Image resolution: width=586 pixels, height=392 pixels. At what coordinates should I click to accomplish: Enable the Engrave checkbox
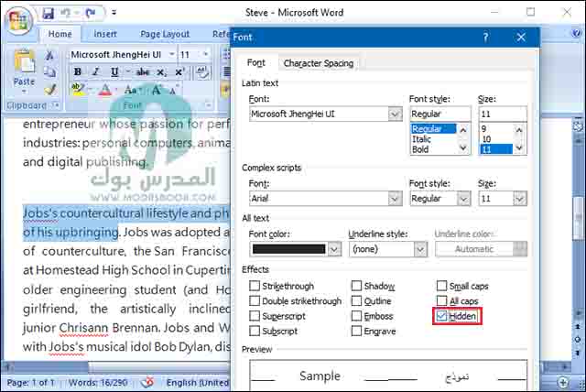click(x=356, y=331)
